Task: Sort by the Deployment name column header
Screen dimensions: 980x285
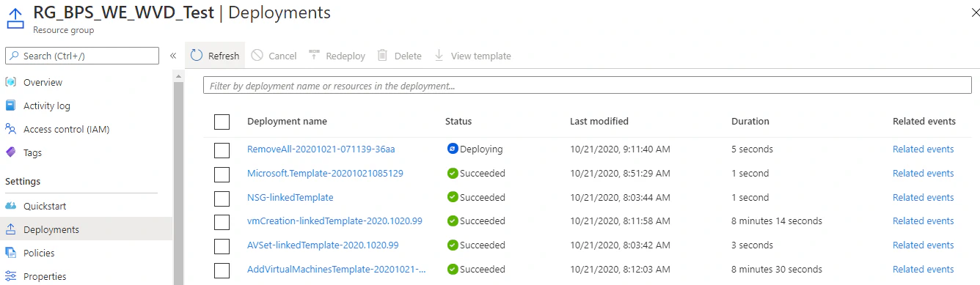Action: point(287,121)
